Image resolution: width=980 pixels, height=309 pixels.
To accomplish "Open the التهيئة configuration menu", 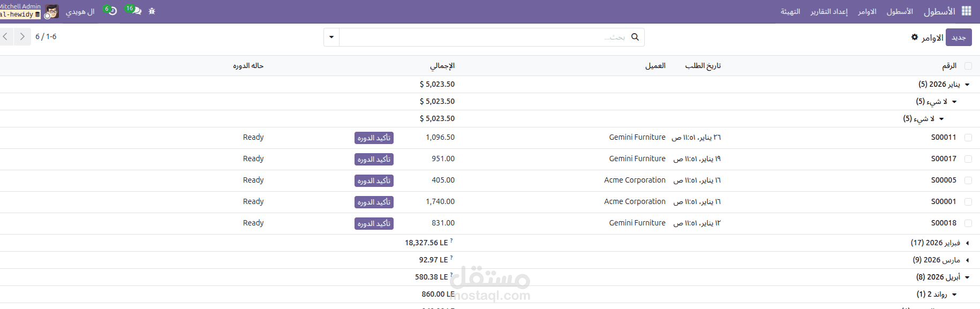I will pyautogui.click(x=790, y=11).
